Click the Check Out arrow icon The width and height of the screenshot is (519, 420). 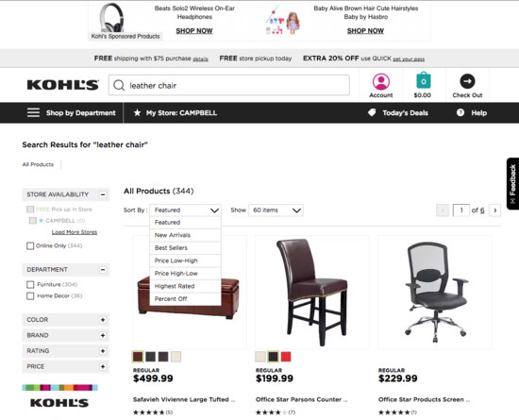tap(467, 81)
